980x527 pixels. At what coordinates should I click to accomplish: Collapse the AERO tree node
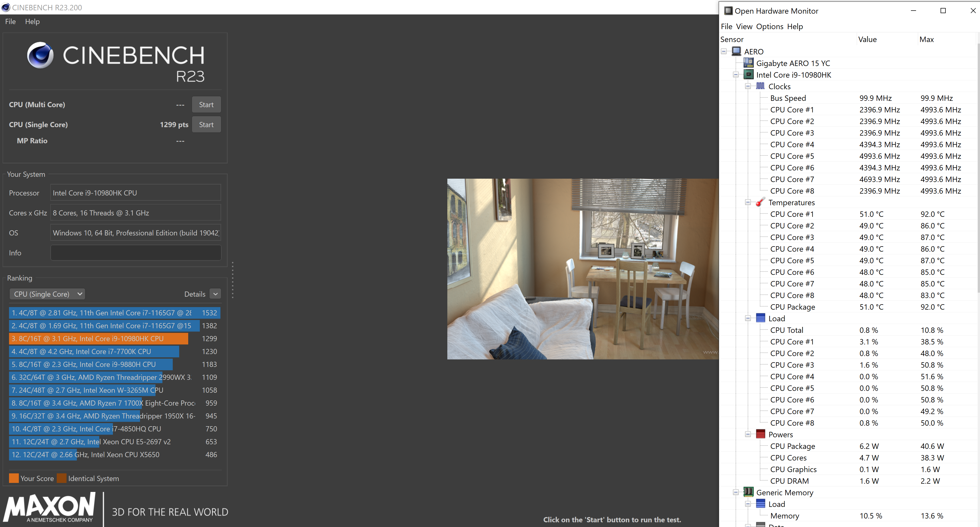(723, 51)
